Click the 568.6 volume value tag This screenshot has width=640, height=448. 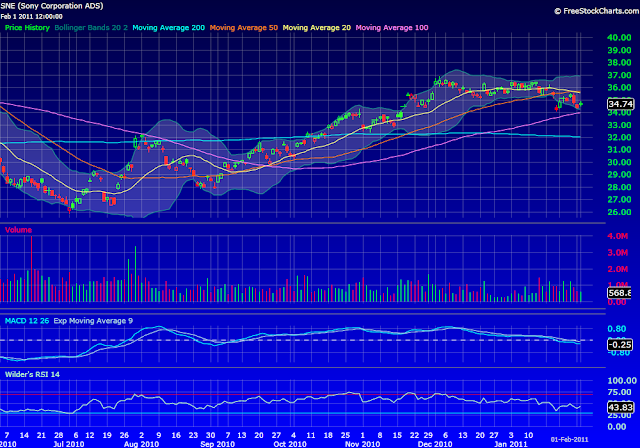pos(620,293)
